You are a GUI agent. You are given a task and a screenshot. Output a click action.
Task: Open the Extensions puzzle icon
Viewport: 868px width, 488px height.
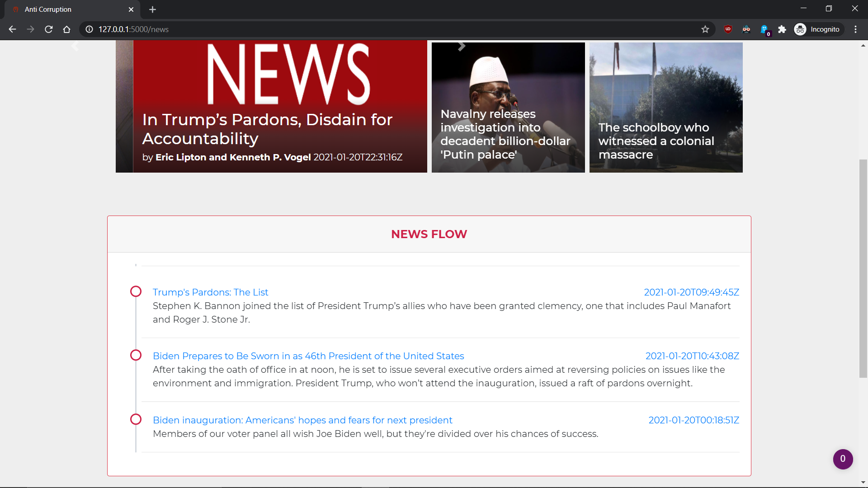click(782, 29)
